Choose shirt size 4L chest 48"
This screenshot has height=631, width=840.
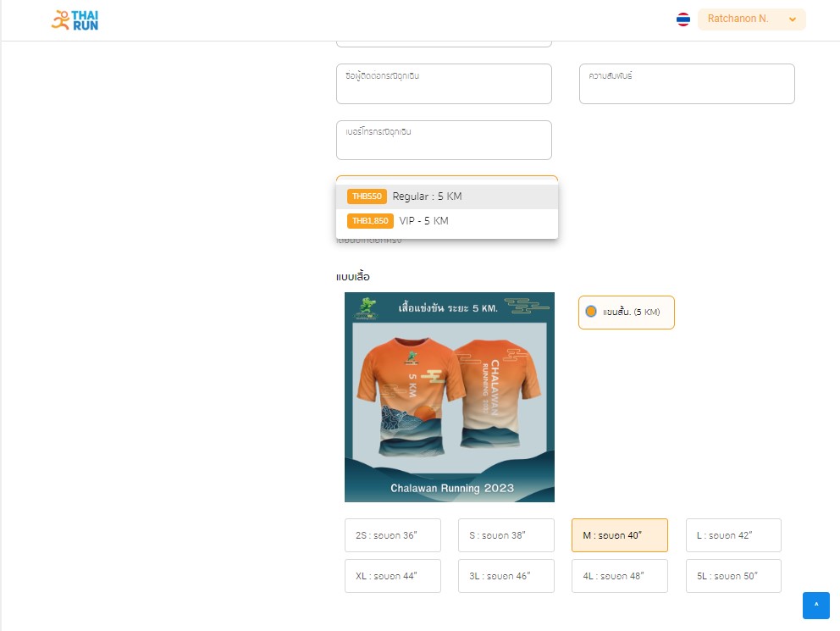coord(620,576)
